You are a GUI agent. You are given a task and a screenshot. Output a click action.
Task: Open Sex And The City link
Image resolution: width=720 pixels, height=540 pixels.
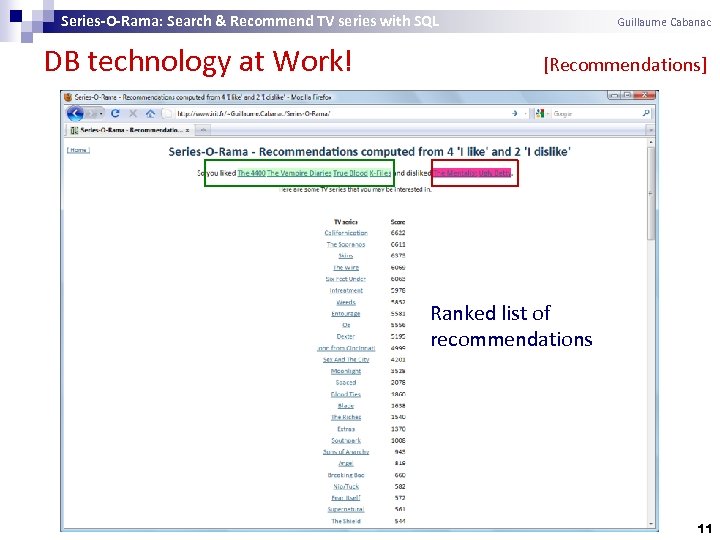[x=346, y=360]
